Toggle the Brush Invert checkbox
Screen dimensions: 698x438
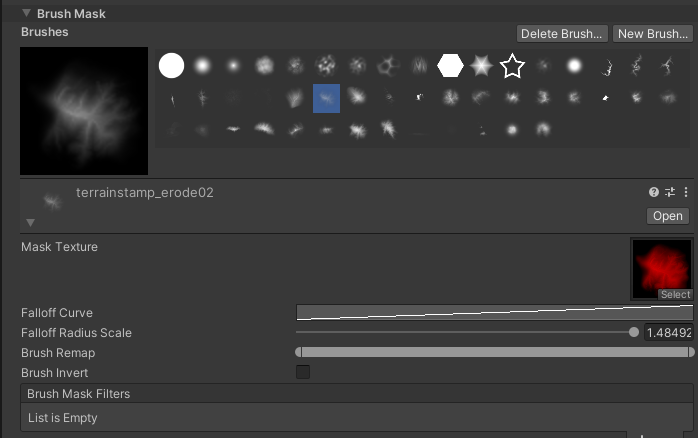[x=303, y=372]
